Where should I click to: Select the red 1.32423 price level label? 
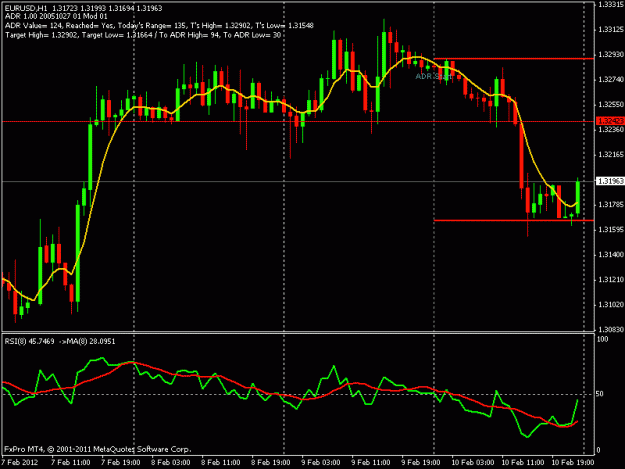coord(610,121)
